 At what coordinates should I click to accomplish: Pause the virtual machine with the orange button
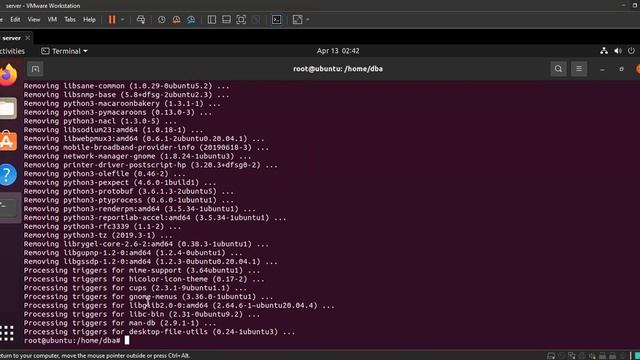(112, 20)
